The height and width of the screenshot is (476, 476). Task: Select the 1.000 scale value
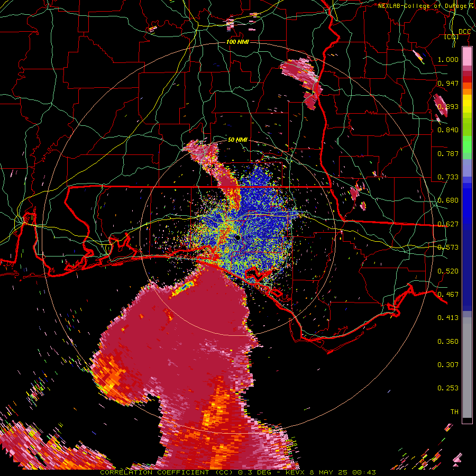(x=448, y=59)
